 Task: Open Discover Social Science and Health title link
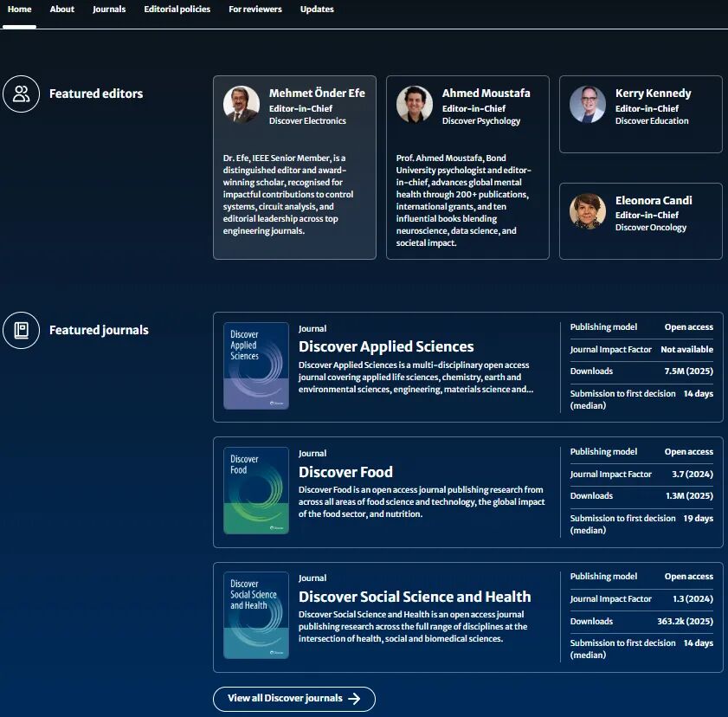415,597
